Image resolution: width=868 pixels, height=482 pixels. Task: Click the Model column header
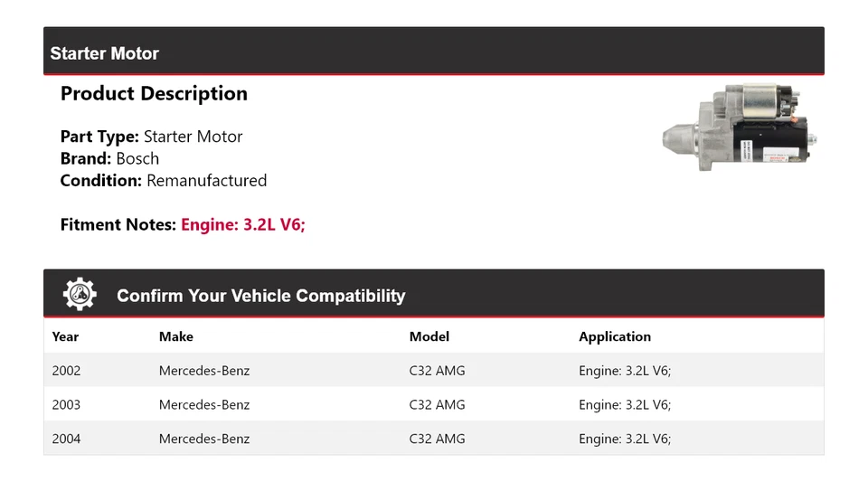[429, 336]
